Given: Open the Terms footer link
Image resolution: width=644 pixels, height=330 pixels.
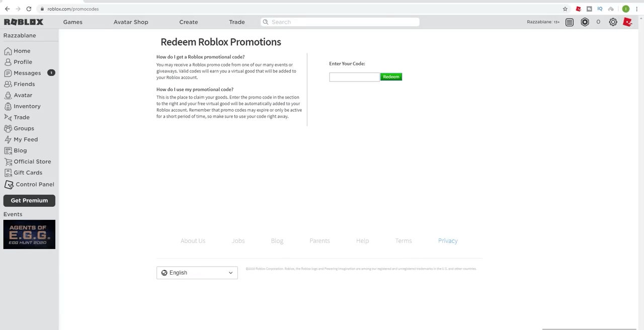Looking at the screenshot, I should pyautogui.click(x=404, y=241).
